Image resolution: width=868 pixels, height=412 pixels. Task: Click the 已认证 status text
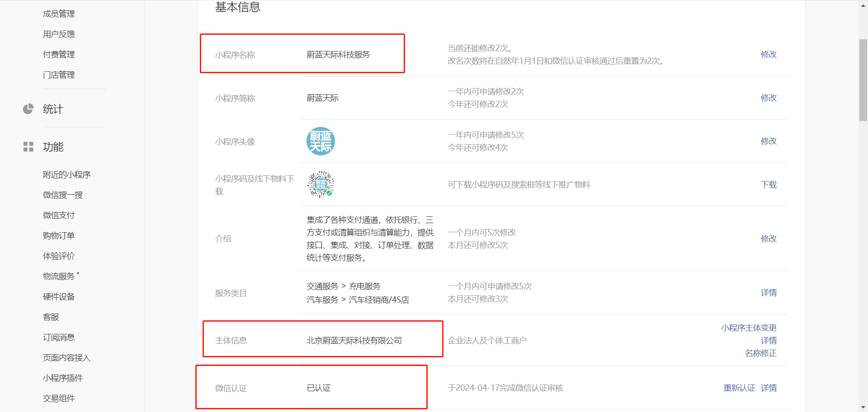tap(319, 388)
